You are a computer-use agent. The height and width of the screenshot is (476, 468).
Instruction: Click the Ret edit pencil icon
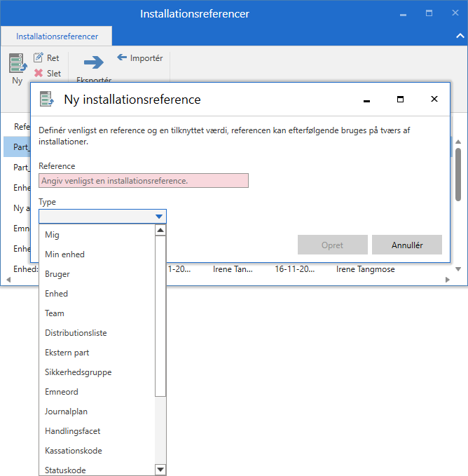(x=39, y=57)
